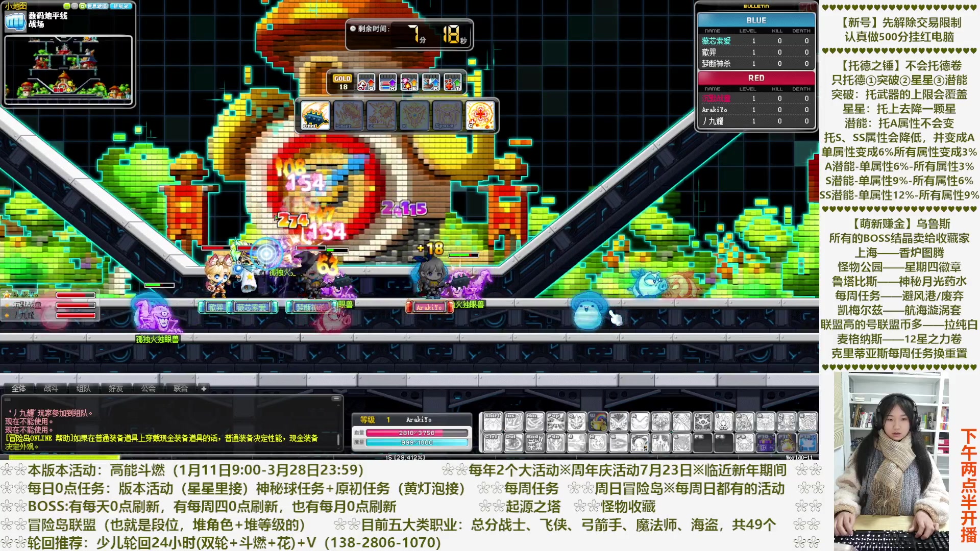
Task: Click the 孤独火独眼兽 monster label at left
Action: pos(158,339)
